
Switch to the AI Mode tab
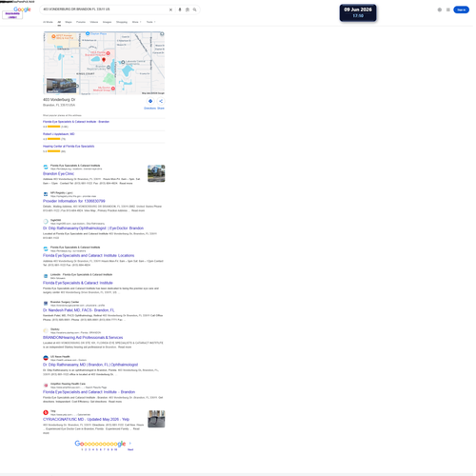48,22
